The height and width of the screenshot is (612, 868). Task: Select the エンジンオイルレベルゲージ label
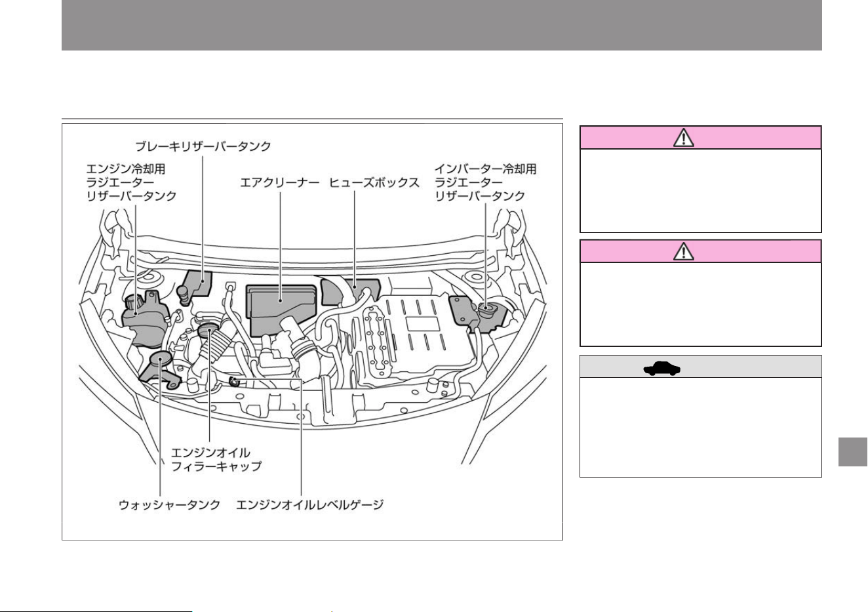tap(310, 504)
